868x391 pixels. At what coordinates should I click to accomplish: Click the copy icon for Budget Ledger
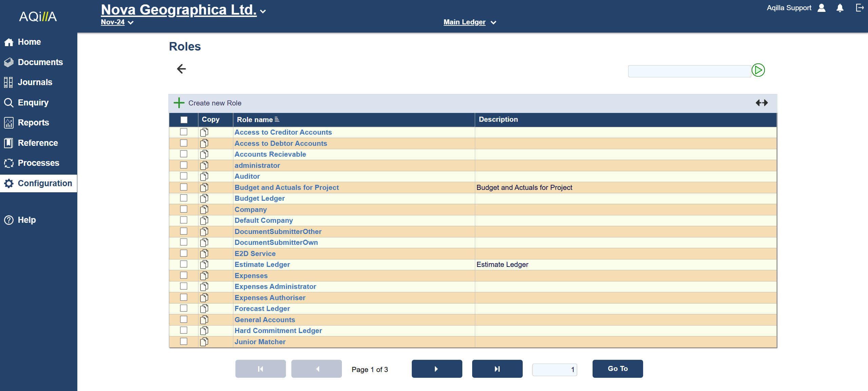[204, 198]
